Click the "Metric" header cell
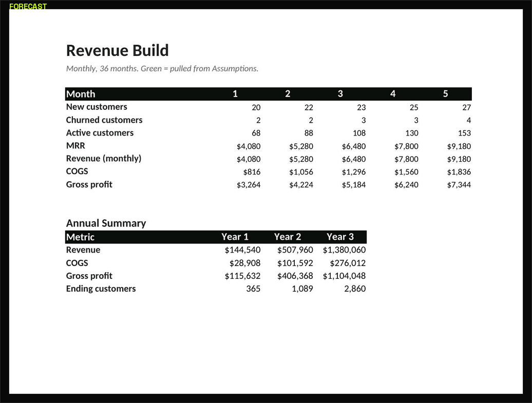Image resolution: width=532 pixels, height=403 pixels. pyautogui.click(x=81, y=237)
